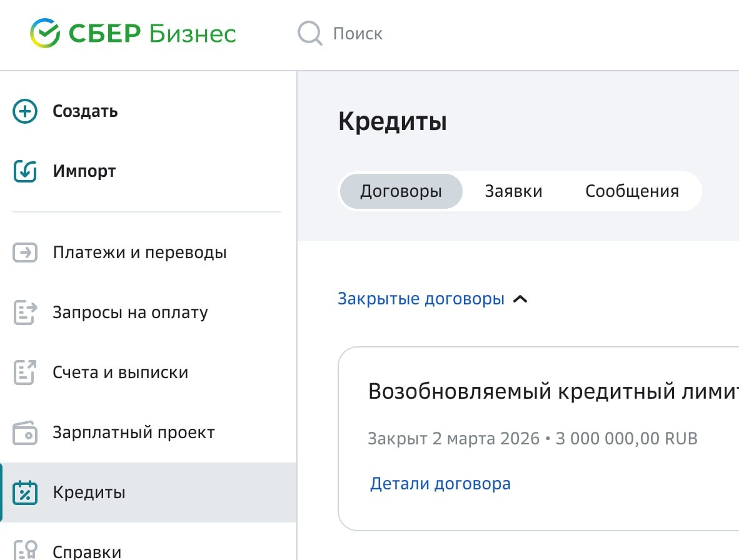Open Платежи и переводы menu item
The image size is (739, 560).
(x=139, y=253)
